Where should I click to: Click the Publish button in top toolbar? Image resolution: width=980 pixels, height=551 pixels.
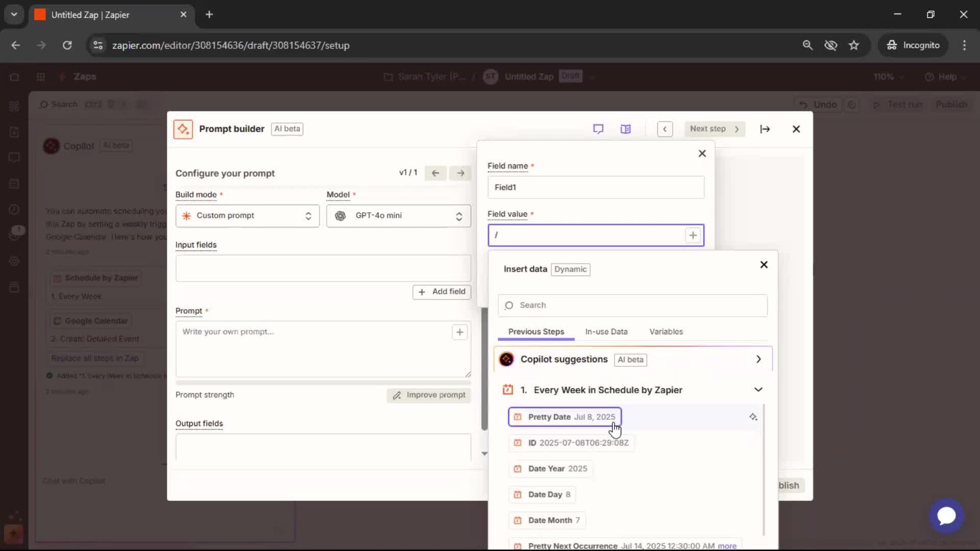(x=951, y=105)
